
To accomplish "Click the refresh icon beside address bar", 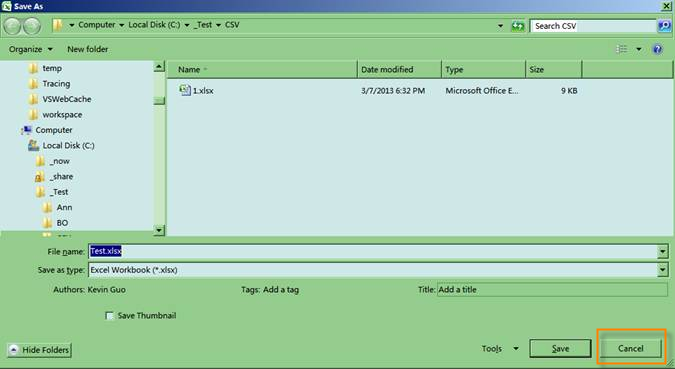I will point(518,26).
